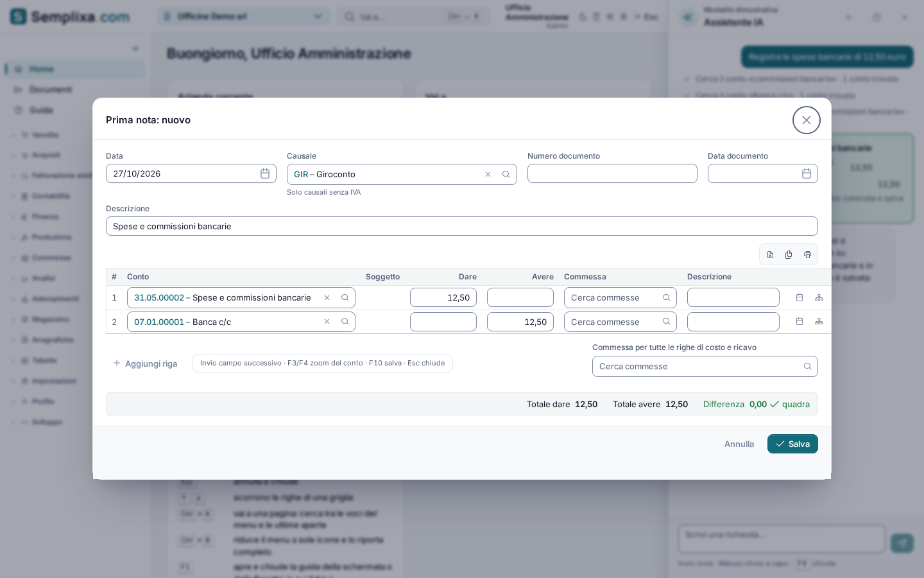
Task: Export the grid to Excel
Action: click(x=770, y=255)
